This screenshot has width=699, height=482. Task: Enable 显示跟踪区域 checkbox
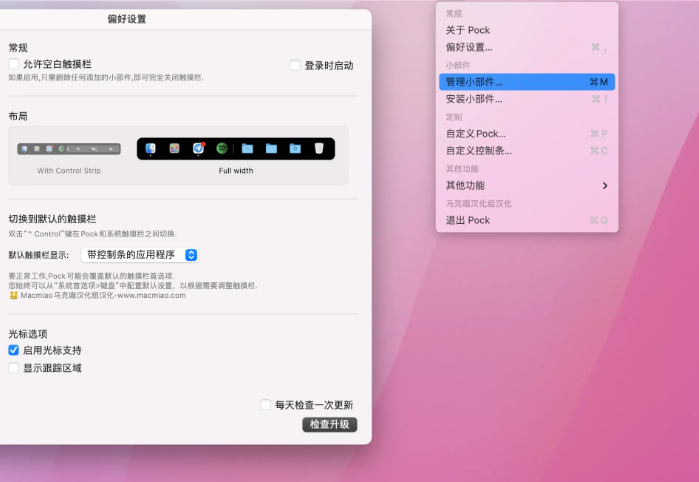pyautogui.click(x=14, y=368)
